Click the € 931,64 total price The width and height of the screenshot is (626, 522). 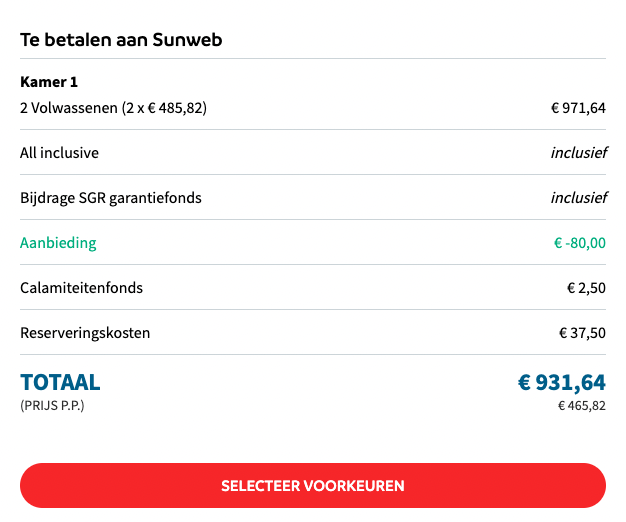click(561, 382)
